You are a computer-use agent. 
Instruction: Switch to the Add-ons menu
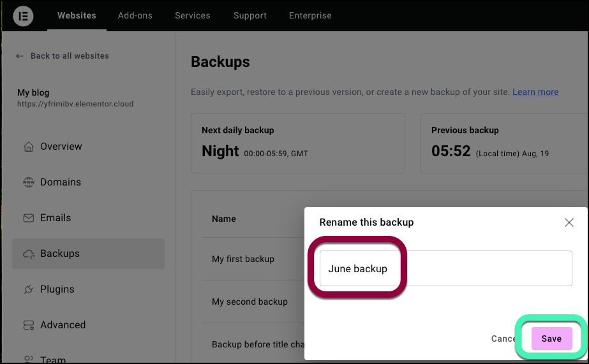point(135,15)
